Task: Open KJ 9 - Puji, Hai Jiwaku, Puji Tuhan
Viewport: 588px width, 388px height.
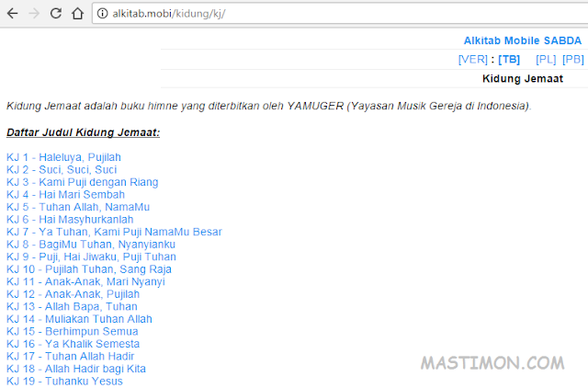Action: pos(91,257)
